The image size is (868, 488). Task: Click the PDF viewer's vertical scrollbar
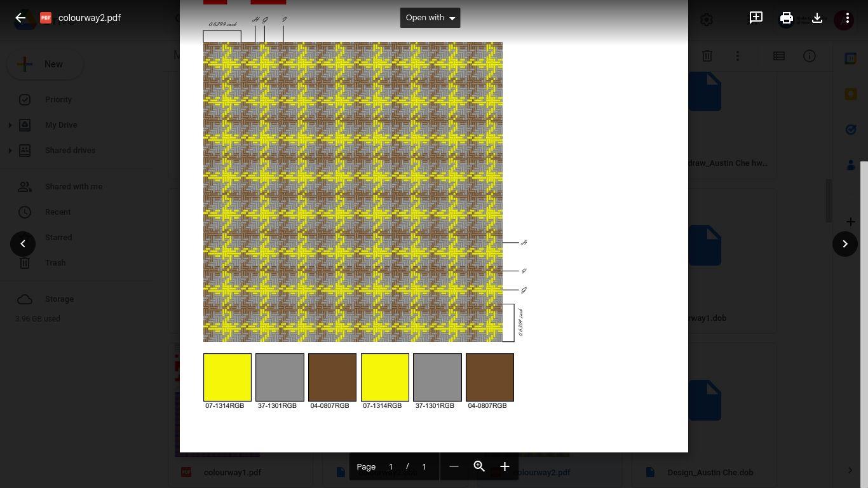click(x=864, y=325)
